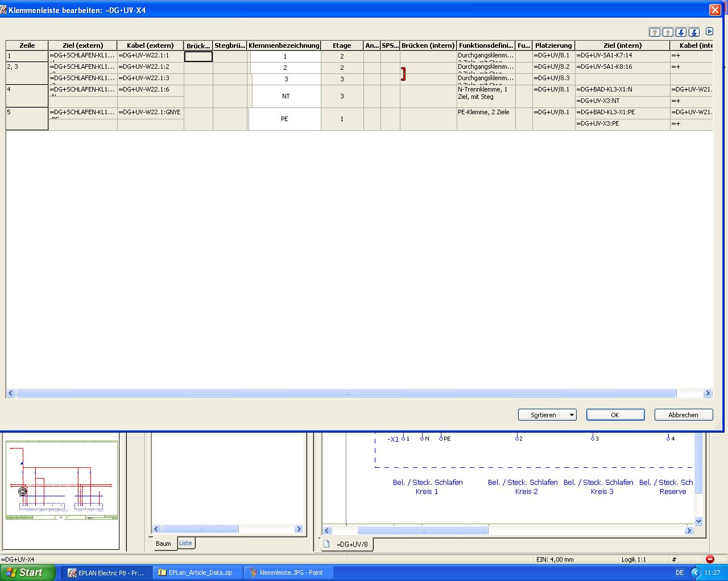Select function cell PE-Klemme, 2 Ziele
The width and height of the screenshot is (728, 581).
[x=486, y=119]
